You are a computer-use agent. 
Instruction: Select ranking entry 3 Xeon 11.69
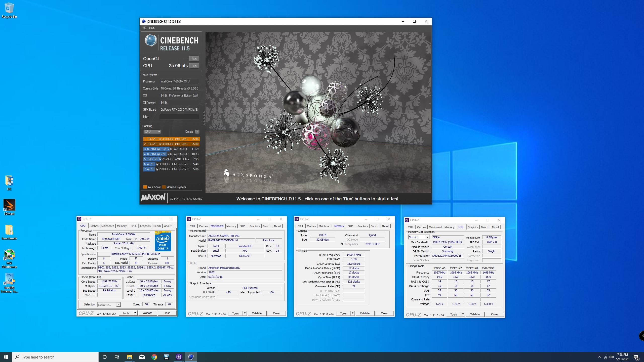coord(171,149)
